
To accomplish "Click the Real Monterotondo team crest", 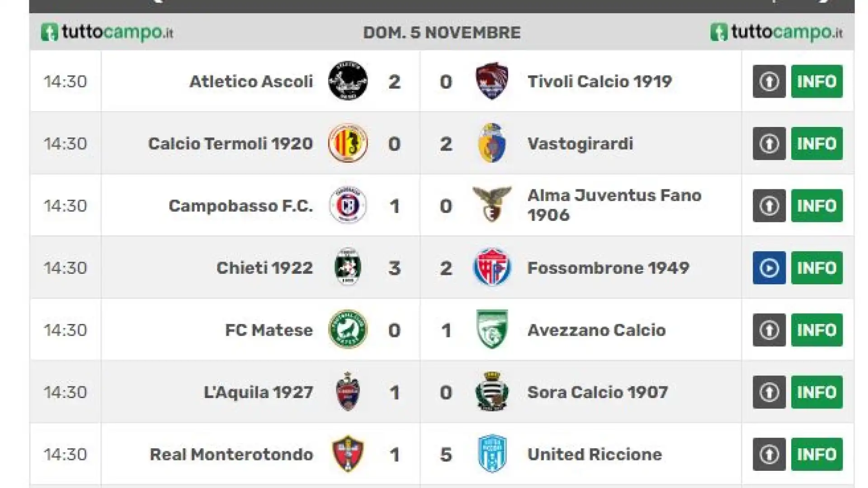I will [348, 454].
